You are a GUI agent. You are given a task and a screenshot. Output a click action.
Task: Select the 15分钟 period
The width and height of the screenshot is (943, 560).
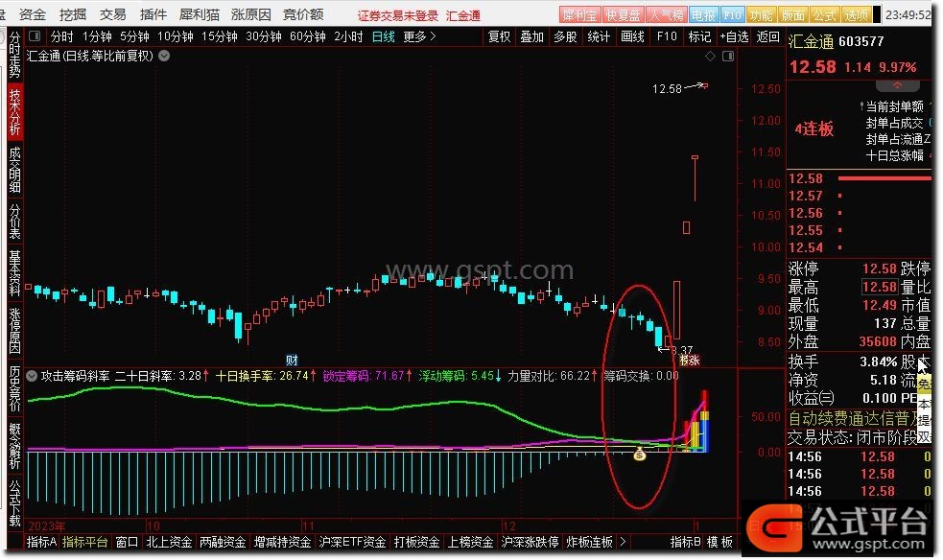pyautogui.click(x=219, y=36)
